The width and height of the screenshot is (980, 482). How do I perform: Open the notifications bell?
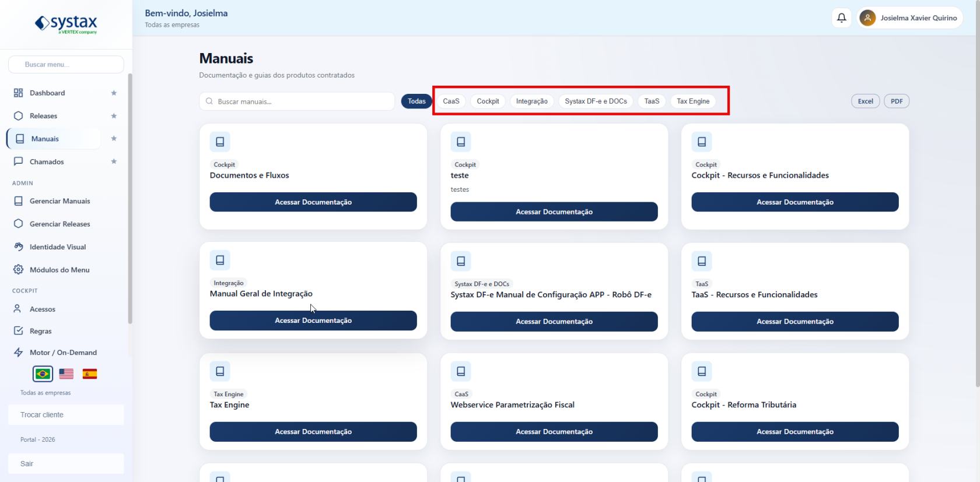(x=842, y=18)
